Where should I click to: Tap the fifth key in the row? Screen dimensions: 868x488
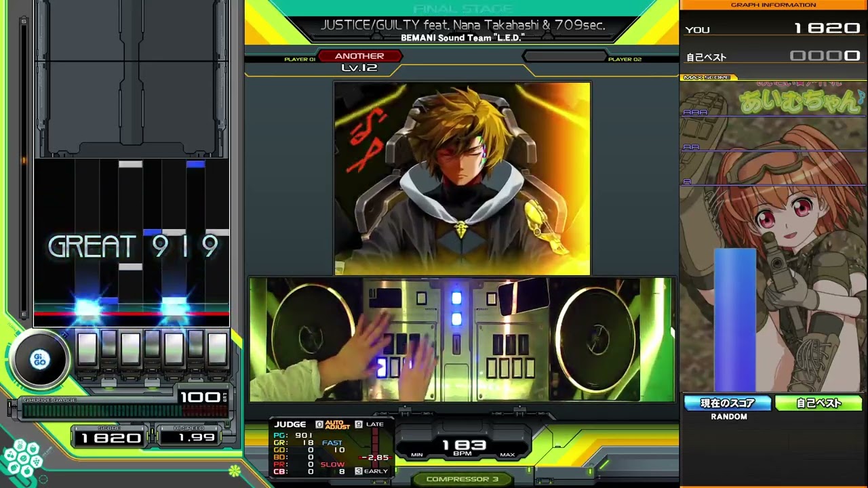pyautogui.click(x=174, y=349)
